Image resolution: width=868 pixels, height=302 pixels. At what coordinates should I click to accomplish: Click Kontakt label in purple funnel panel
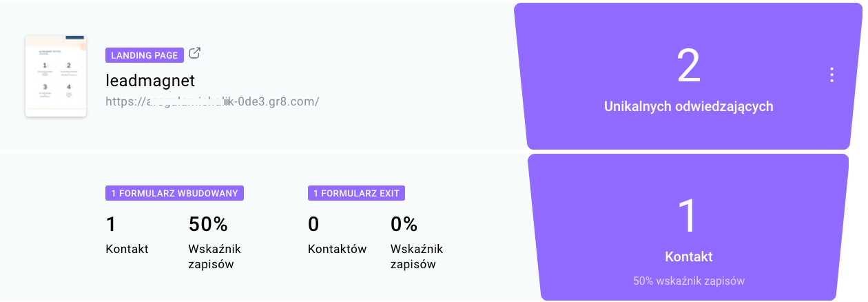pyautogui.click(x=688, y=256)
